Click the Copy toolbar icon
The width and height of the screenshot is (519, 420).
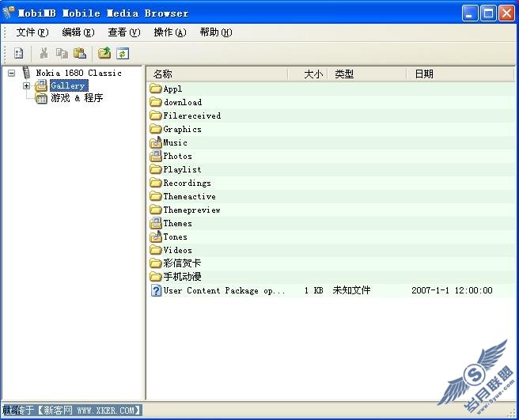[x=62, y=53]
